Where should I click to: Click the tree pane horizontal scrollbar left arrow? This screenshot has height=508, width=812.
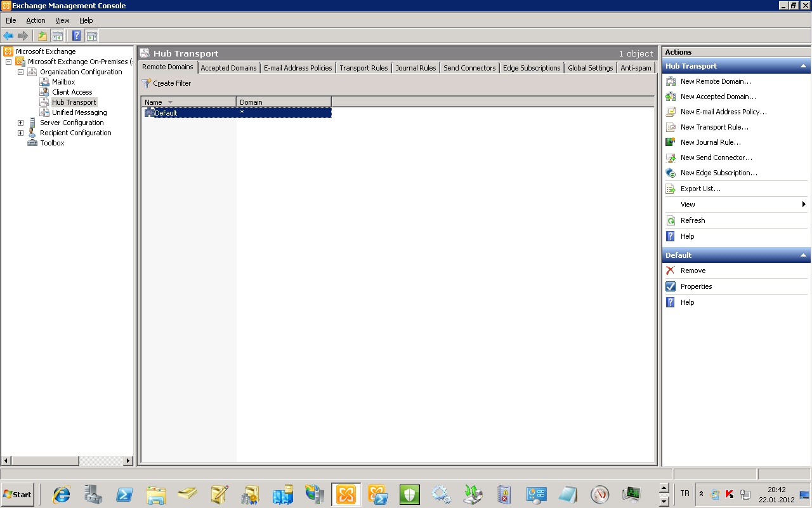[6, 461]
